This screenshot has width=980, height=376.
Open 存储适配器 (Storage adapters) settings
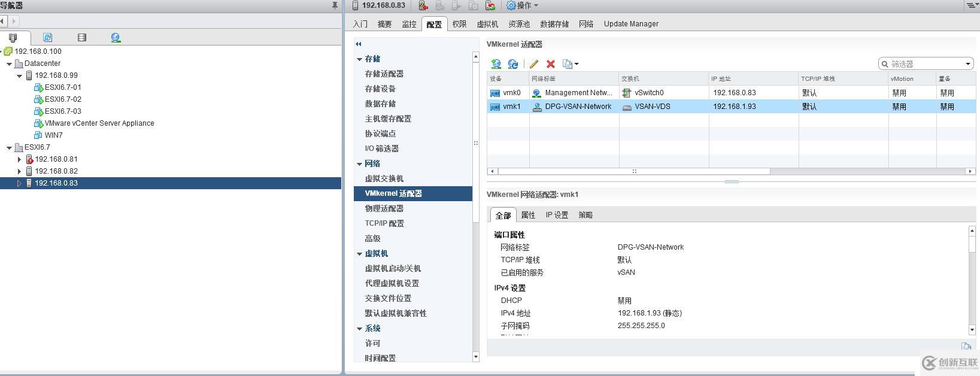(384, 74)
